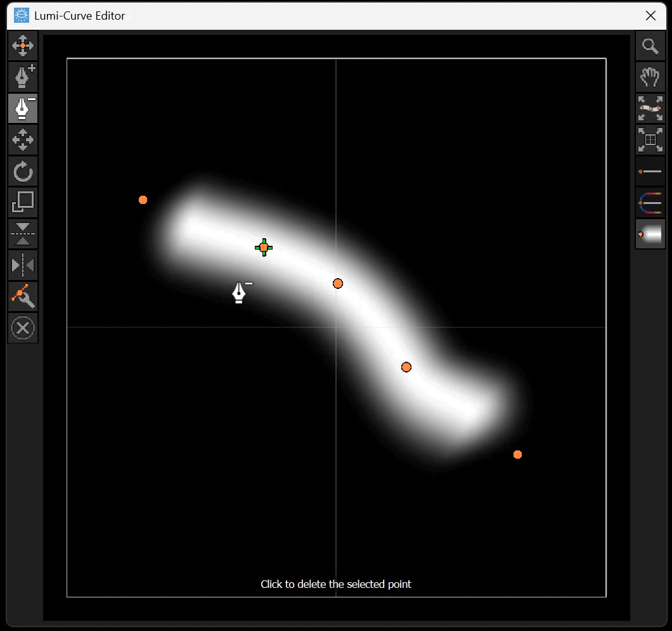The image size is (672, 631).
Task: Switch to plain line display mode
Action: pos(650,171)
